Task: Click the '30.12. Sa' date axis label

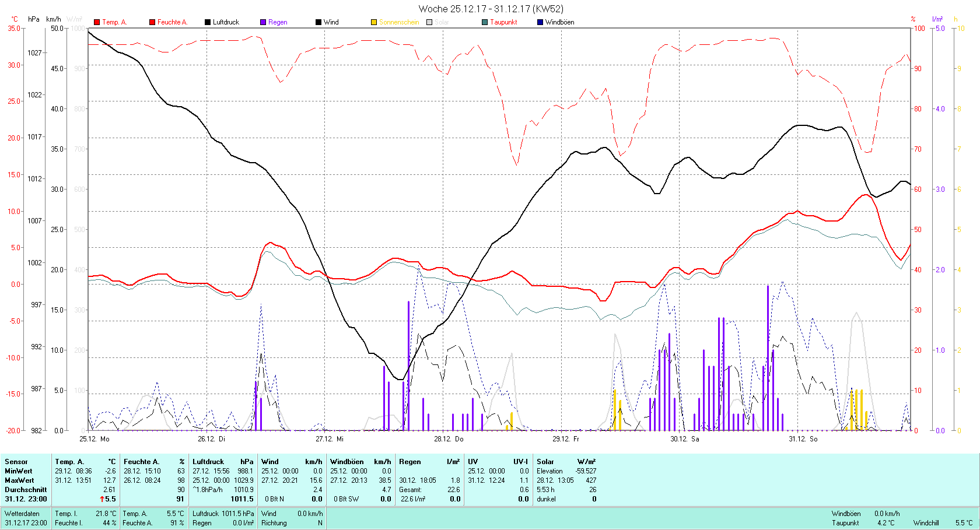Action: coord(684,438)
